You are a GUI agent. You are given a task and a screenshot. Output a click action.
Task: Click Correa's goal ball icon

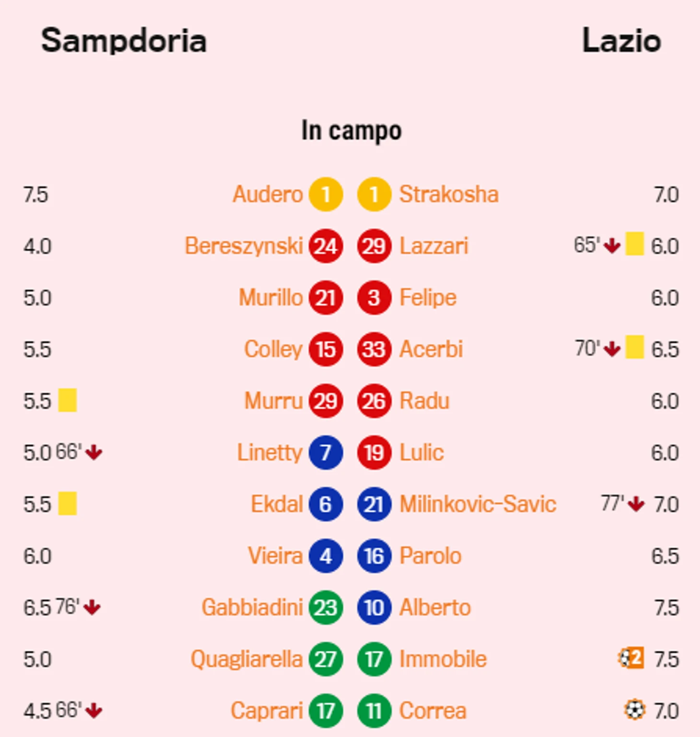(635, 710)
